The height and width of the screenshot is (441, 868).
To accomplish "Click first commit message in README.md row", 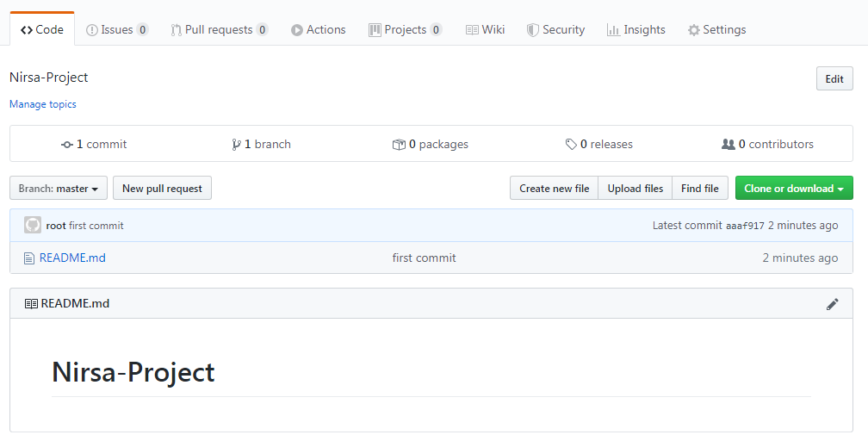I will (424, 258).
